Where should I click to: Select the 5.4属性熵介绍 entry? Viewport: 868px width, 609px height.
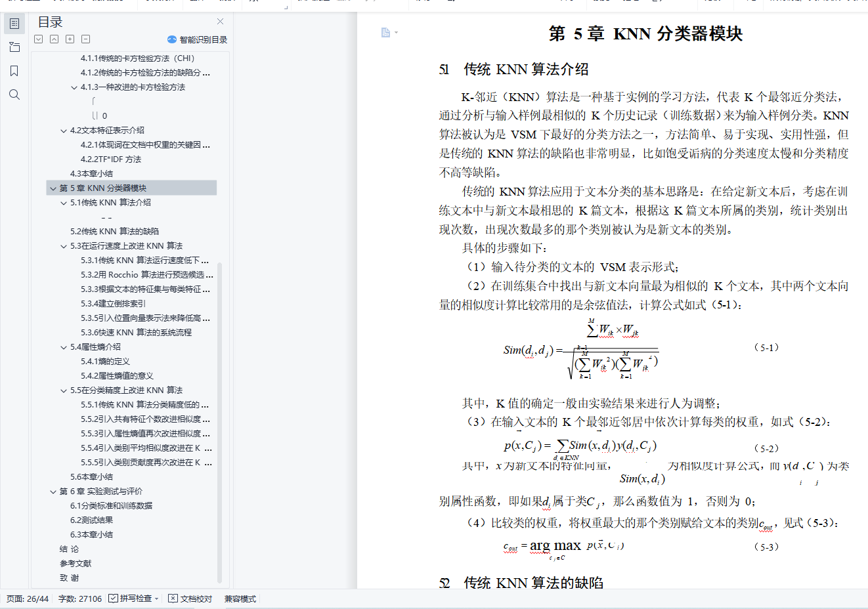[95, 347]
